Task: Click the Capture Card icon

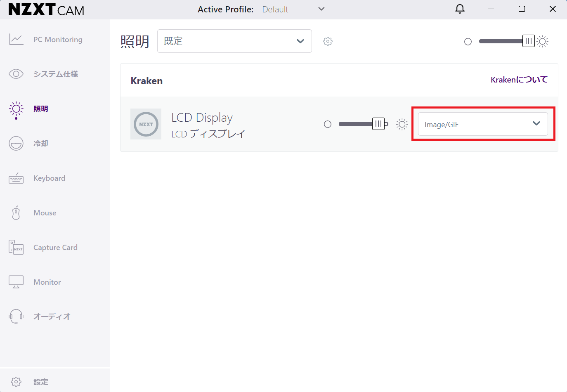Action: click(x=16, y=247)
